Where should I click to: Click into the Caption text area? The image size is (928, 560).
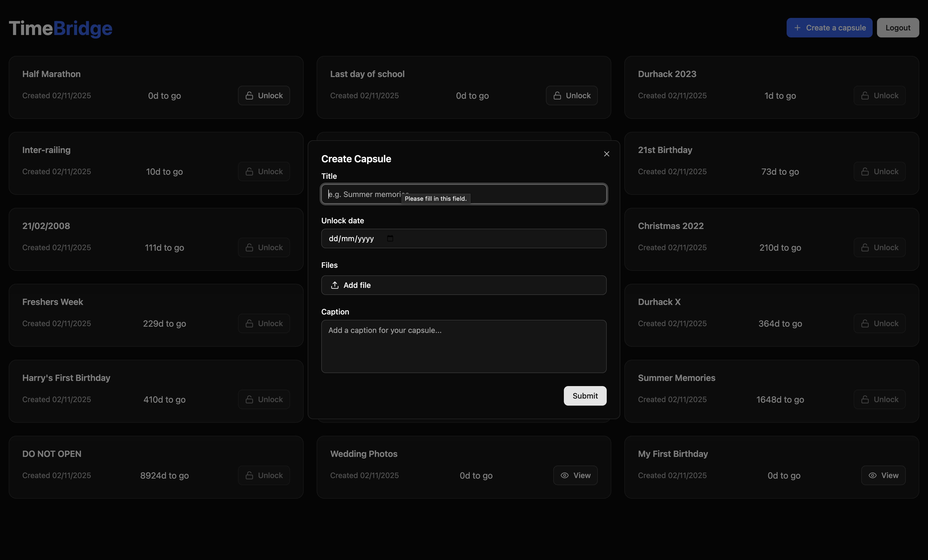pos(464,346)
